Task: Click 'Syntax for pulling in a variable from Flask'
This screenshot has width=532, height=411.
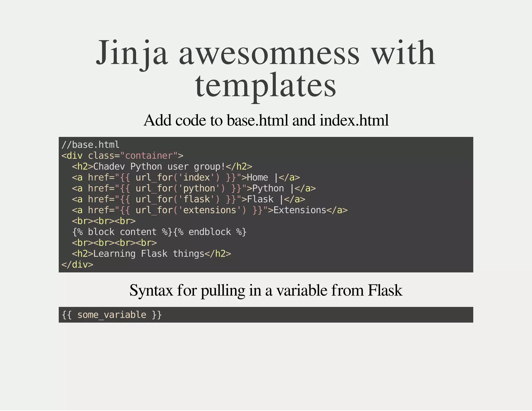Action: pos(266,290)
